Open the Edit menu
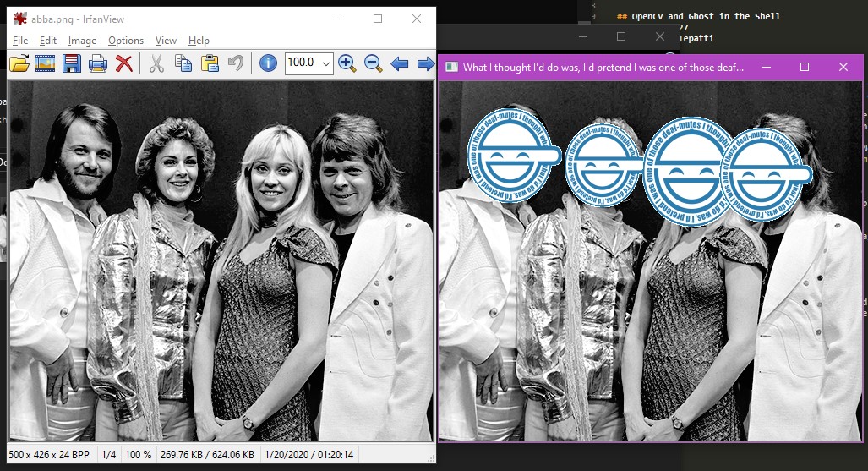868x471 pixels. tap(48, 41)
